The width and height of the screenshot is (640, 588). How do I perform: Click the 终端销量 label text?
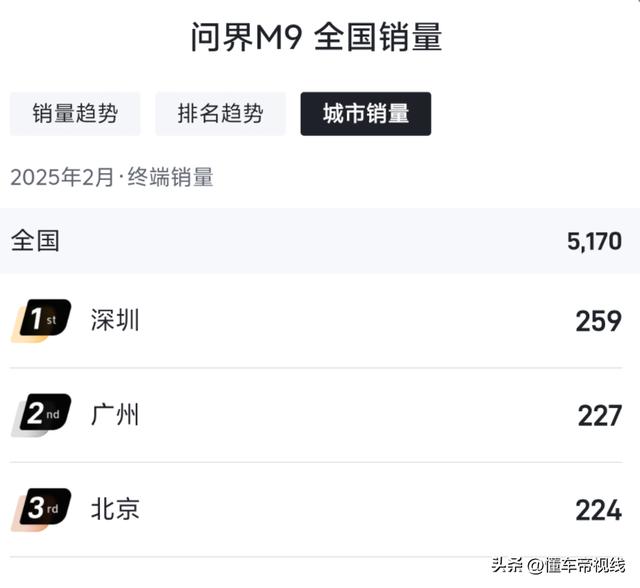[x=171, y=178]
